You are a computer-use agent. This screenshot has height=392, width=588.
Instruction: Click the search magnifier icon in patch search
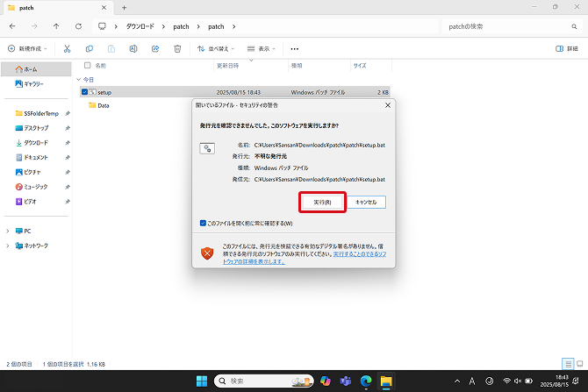coord(574,26)
